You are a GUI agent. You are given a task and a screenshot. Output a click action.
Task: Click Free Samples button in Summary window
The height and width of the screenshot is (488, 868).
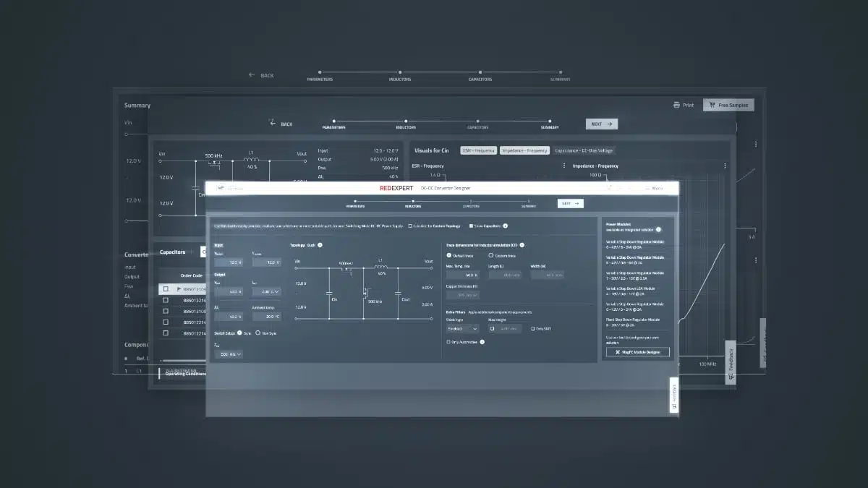point(728,105)
